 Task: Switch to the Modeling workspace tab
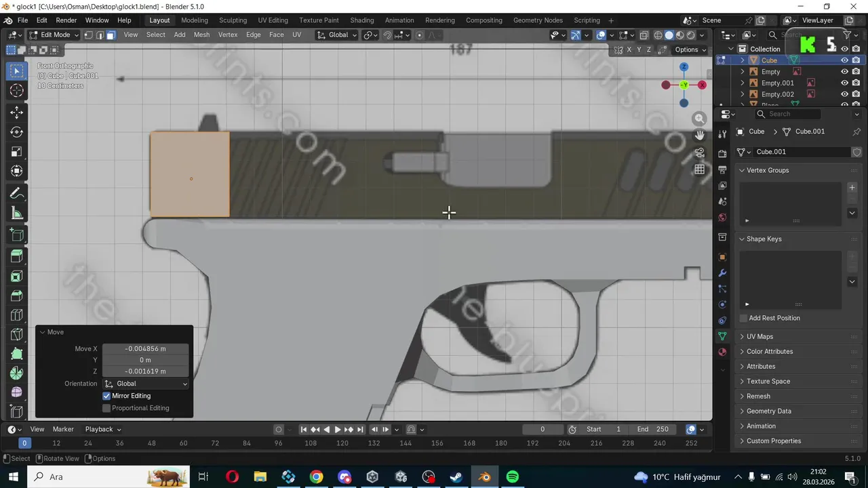coord(194,20)
